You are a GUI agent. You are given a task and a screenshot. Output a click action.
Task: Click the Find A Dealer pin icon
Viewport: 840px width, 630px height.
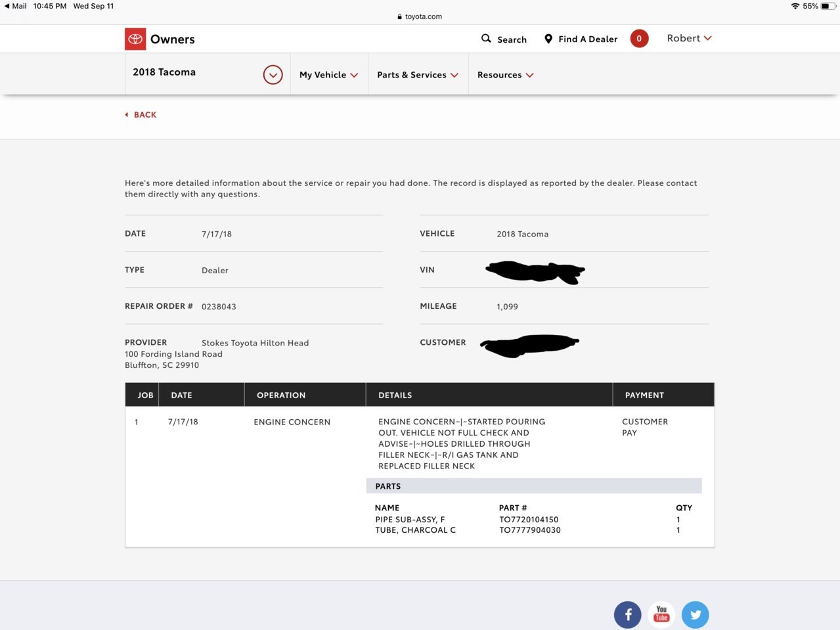[548, 39]
